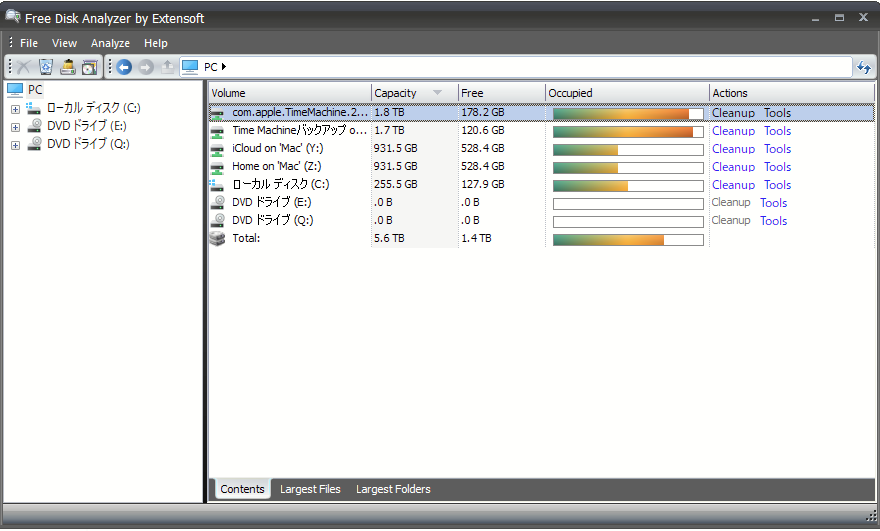Open the Analyze menu
This screenshot has width=880, height=531.
pyautogui.click(x=110, y=43)
